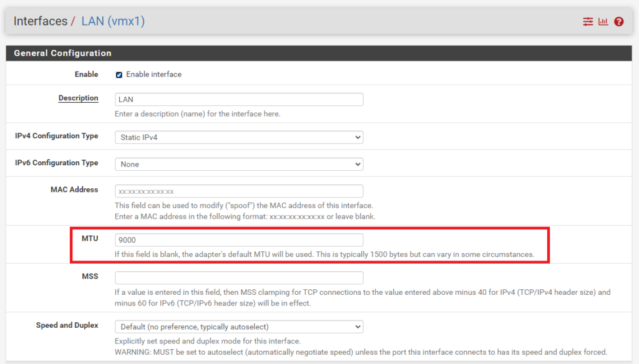The height and width of the screenshot is (364, 639).
Task: Click the MSS row label
Action: (x=90, y=276)
